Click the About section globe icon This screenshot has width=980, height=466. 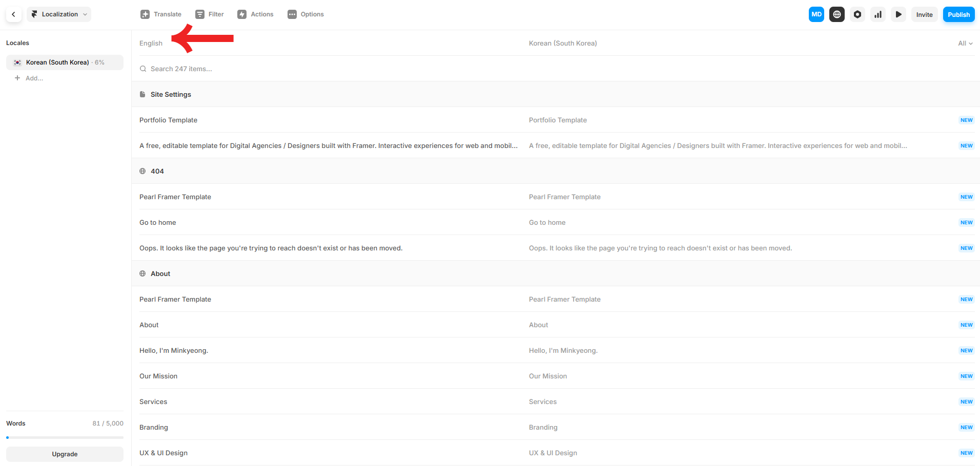point(142,273)
